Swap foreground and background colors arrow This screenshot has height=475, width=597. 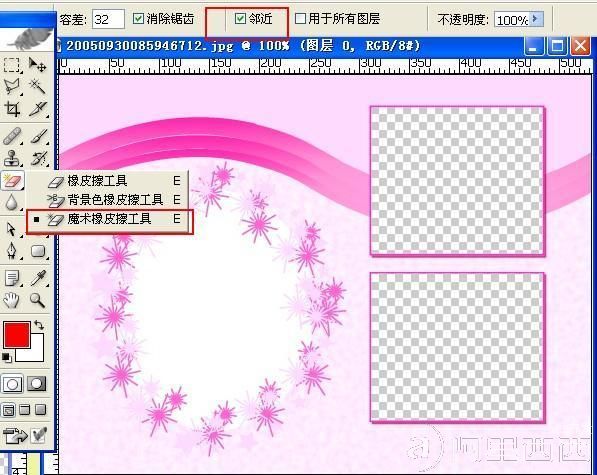39,325
